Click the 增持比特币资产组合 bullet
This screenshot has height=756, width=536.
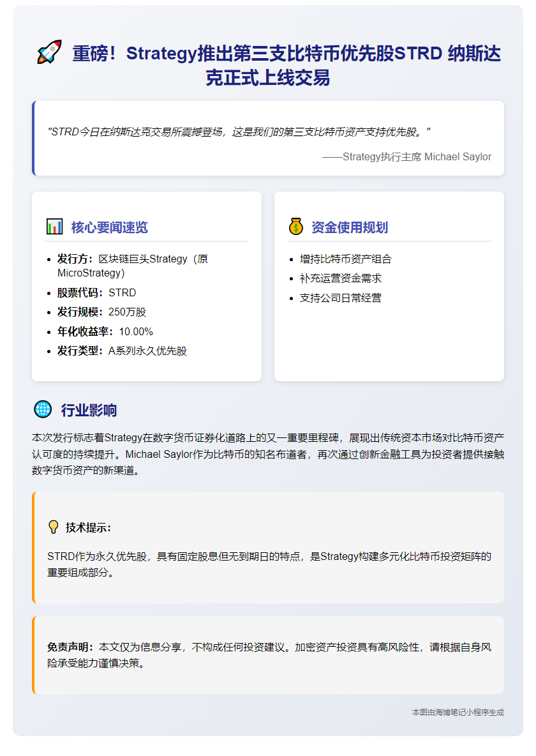point(346,259)
